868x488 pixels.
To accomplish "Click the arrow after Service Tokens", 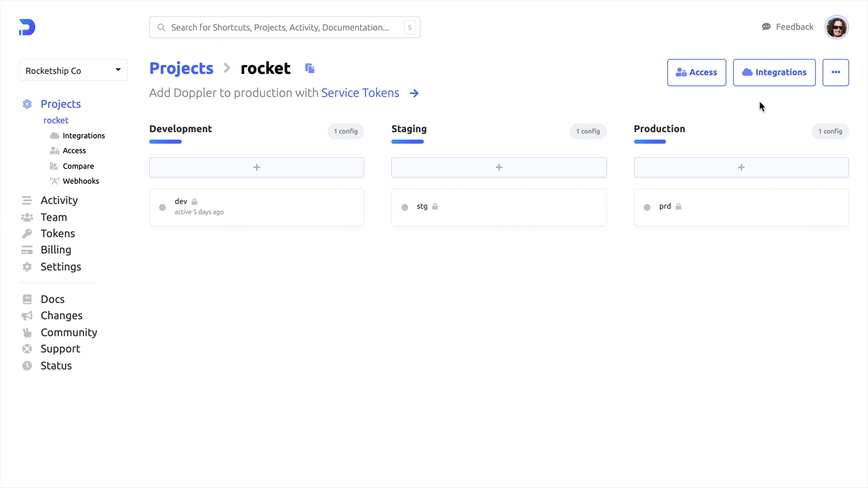I will (414, 93).
